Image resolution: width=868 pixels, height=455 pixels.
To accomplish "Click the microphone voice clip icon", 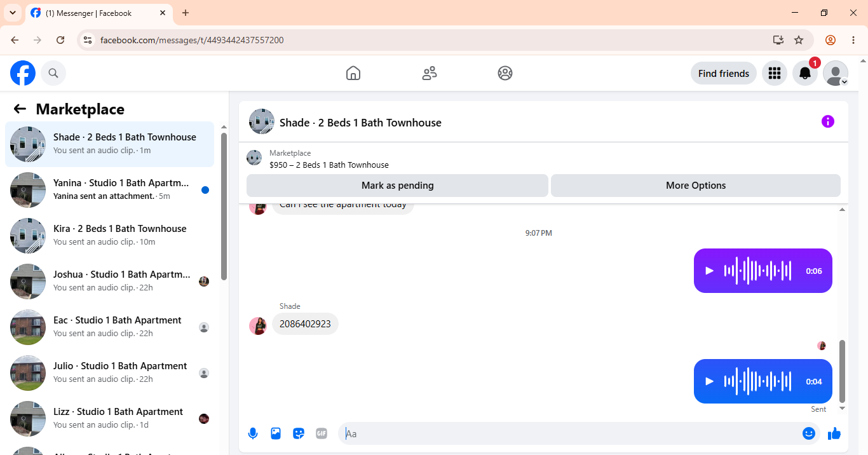I will 253,433.
